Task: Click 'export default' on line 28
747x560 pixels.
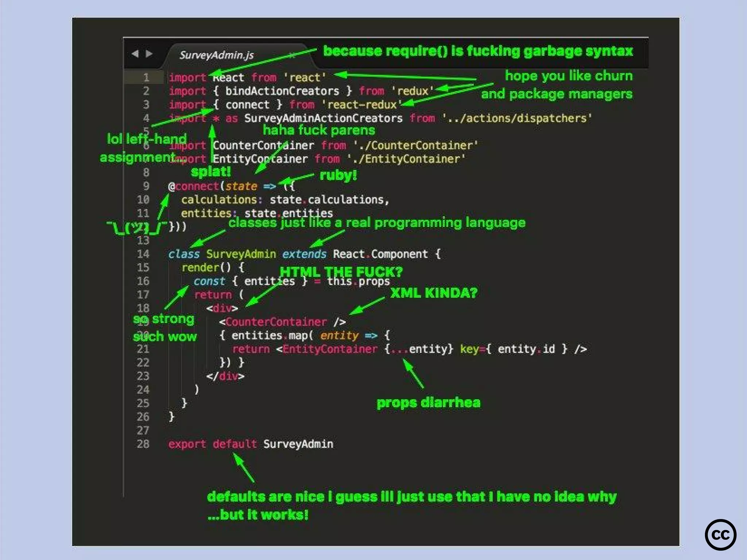Action: pyautogui.click(x=213, y=444)
